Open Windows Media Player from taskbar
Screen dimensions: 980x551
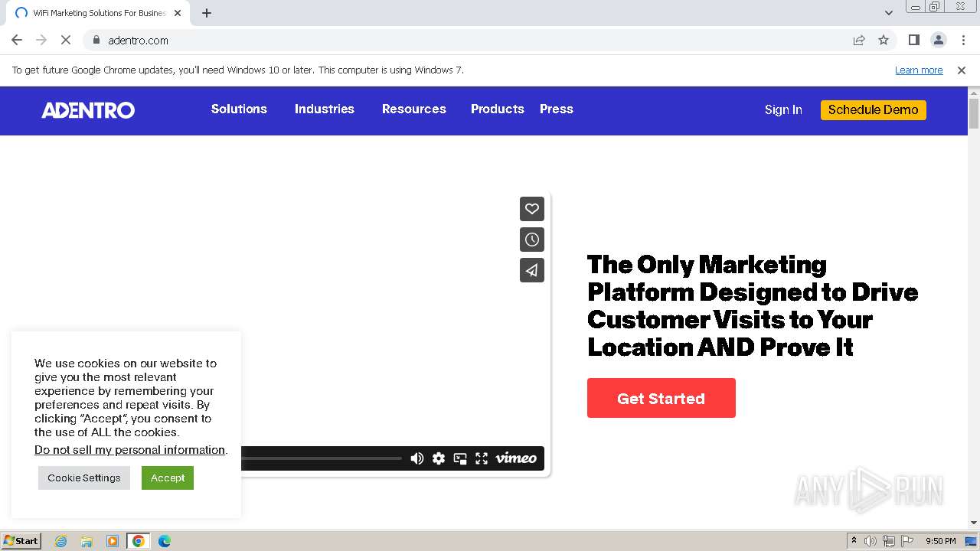(x=113, y=541)
